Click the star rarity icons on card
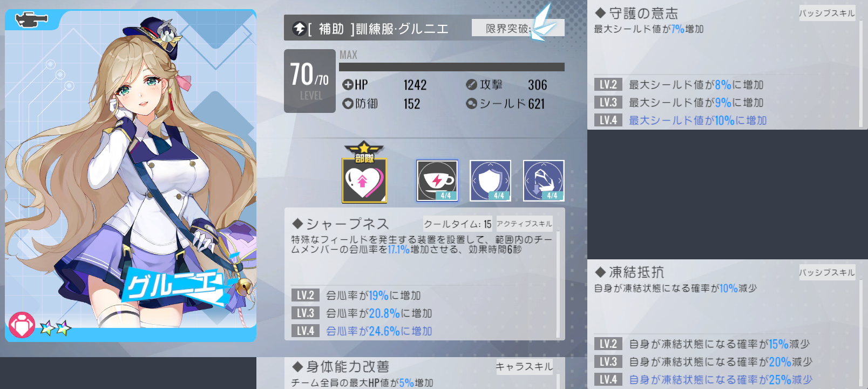Image resolution: width=868 pixels, height=389 pixels. click(x=56, y=327)
